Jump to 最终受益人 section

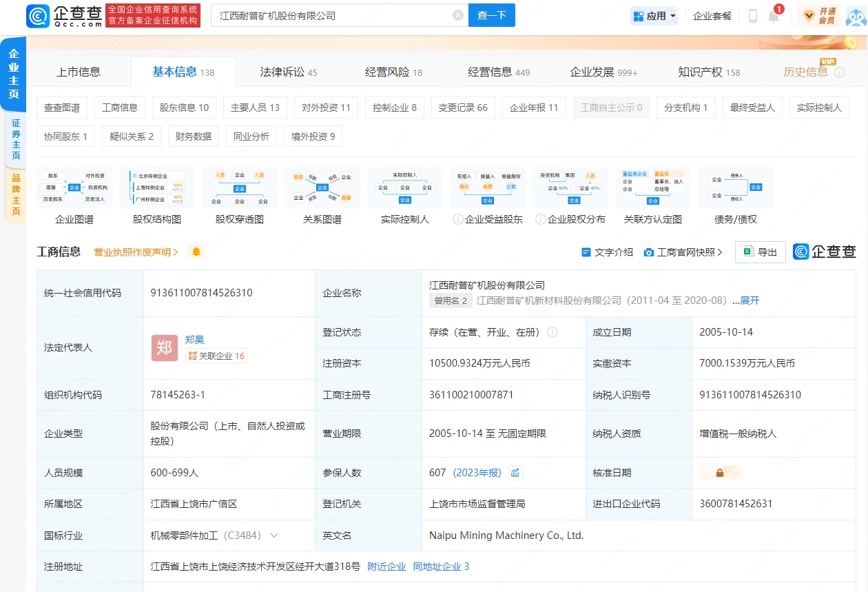(752, 108)
